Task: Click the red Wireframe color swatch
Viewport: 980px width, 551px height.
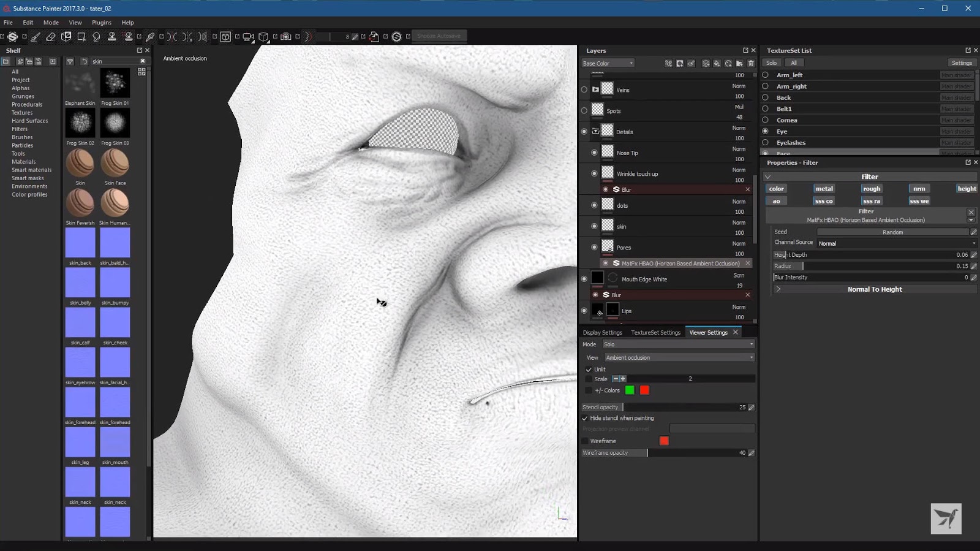Action: 664,441
